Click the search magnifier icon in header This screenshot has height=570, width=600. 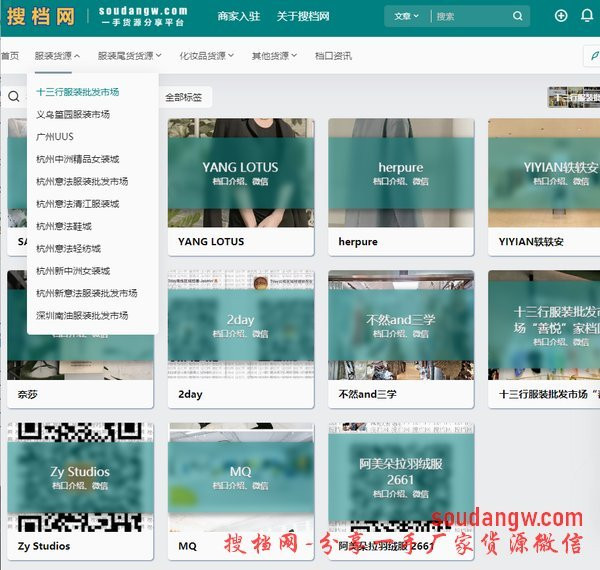click(517, 16)
